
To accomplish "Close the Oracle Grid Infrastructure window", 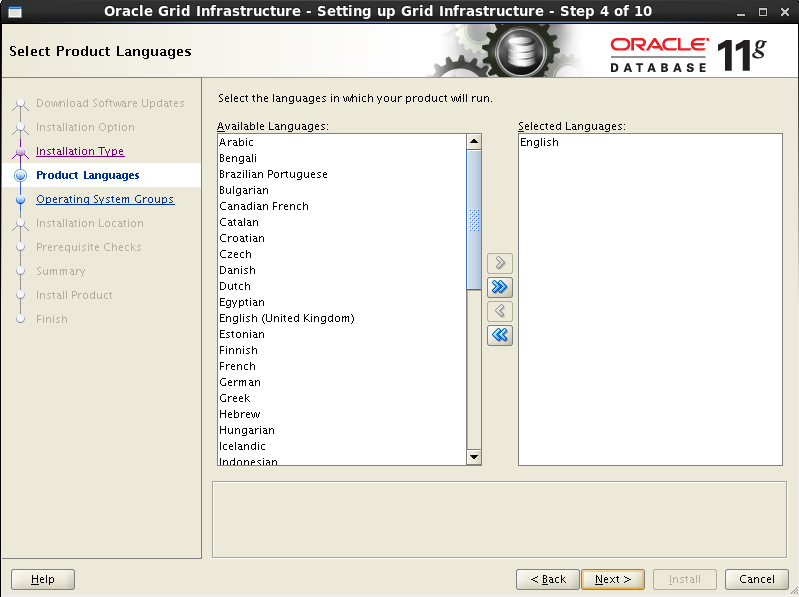I will click(785, 12).
